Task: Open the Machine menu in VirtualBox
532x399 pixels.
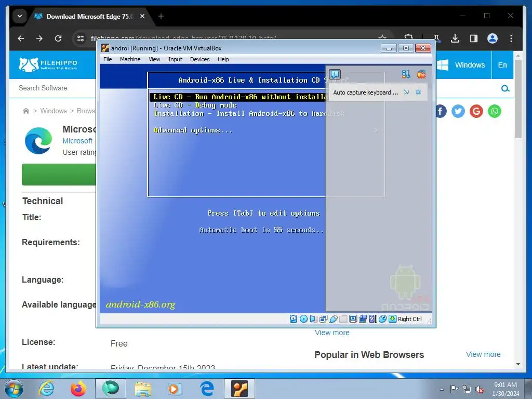Action: coord(130,59)
